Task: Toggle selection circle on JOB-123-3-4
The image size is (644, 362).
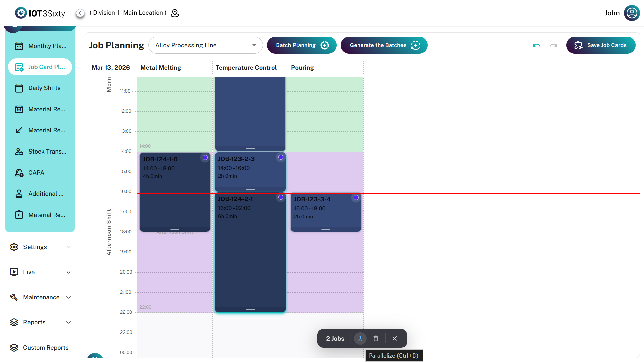Action: point(356,198)
